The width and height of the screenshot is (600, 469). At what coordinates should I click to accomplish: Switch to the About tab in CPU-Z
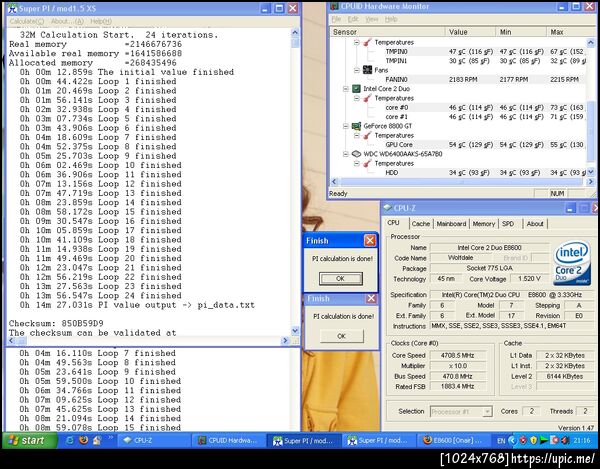pos(535,224)
